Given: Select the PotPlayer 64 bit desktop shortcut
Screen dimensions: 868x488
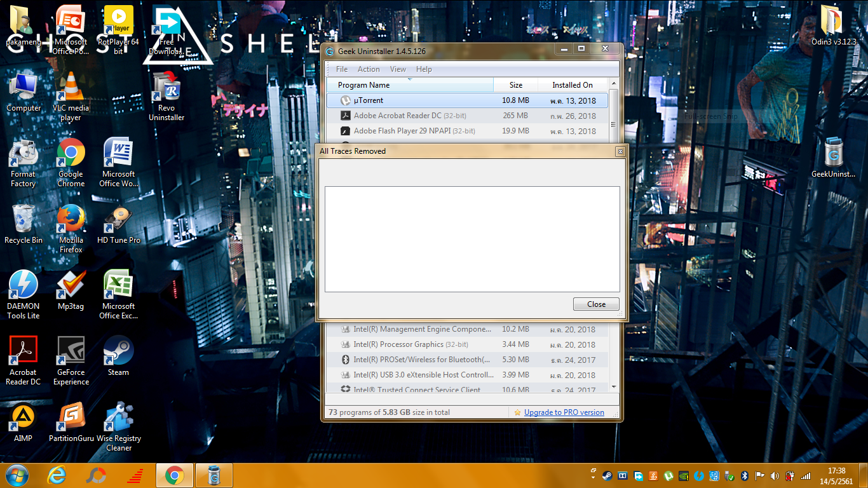Looking at the screenshot, I should [118, 30].
